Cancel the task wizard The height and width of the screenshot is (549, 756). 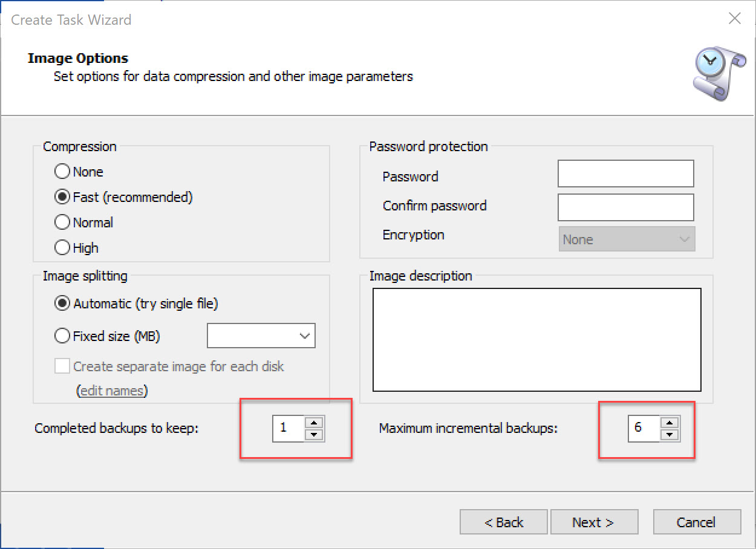[x=697, y=522]
